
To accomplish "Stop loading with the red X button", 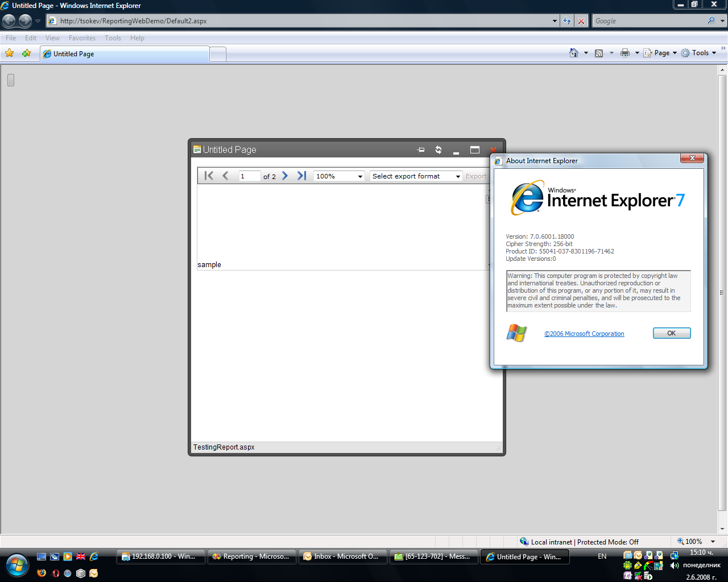I will pyautogui.click(x=581, y=21).
